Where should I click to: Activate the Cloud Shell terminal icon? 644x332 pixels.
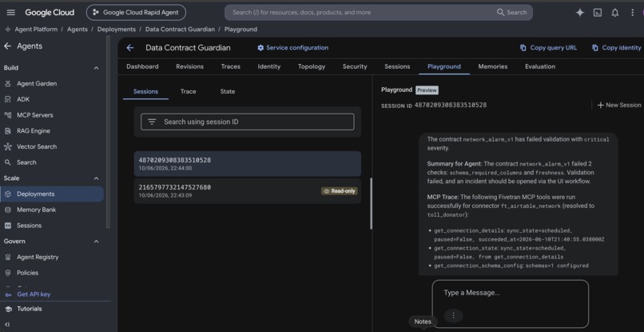click(x=598, y=13)
